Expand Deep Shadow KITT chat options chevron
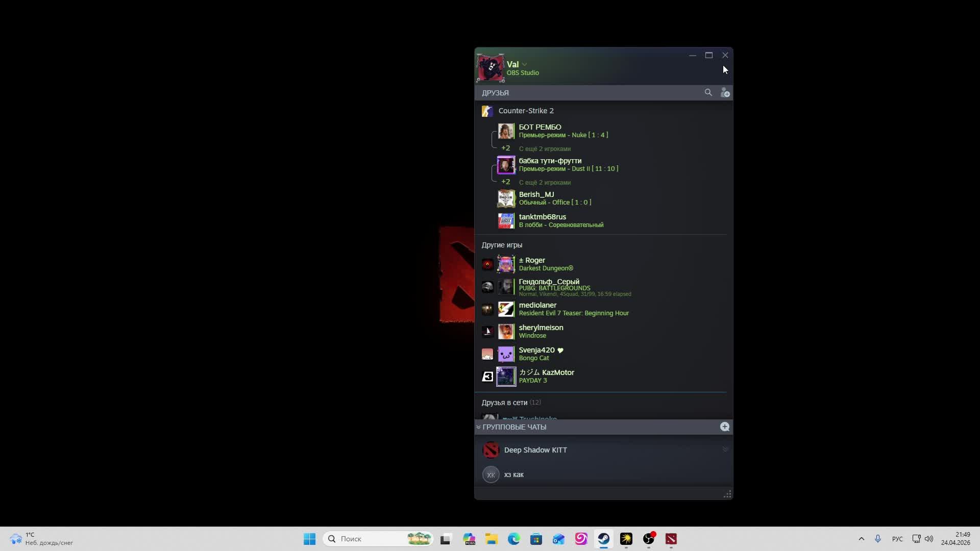 click(725, 449)
